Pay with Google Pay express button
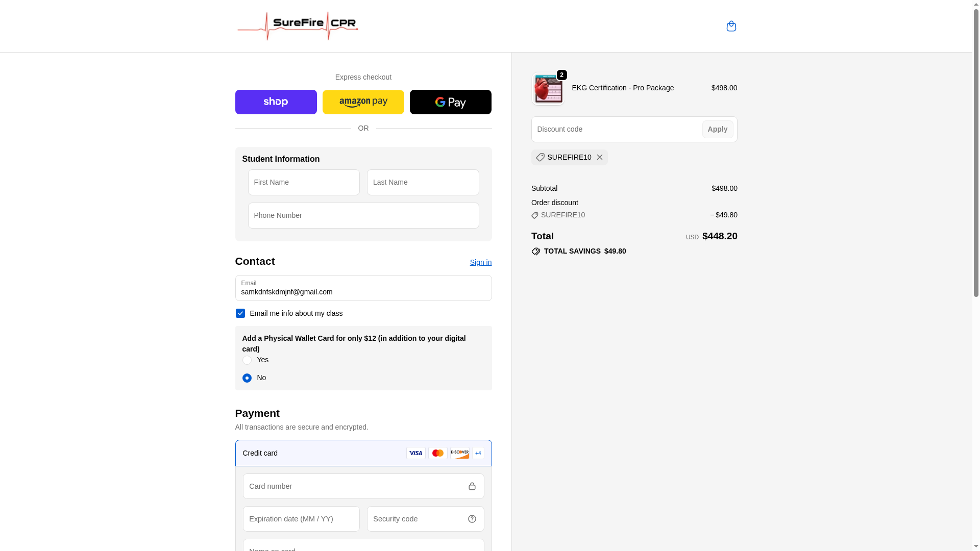Screen dimensions: 980x551 (x=450, y=102)
